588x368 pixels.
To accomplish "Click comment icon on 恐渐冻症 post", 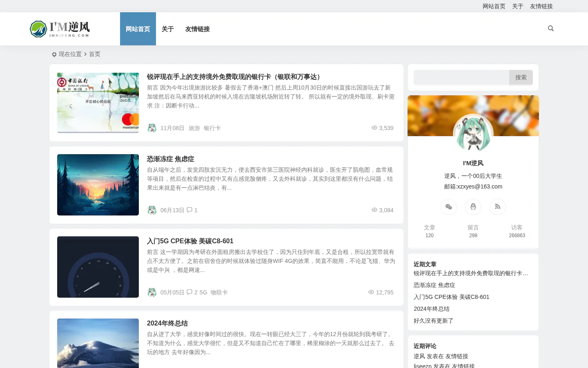I will tap(189, 210).
